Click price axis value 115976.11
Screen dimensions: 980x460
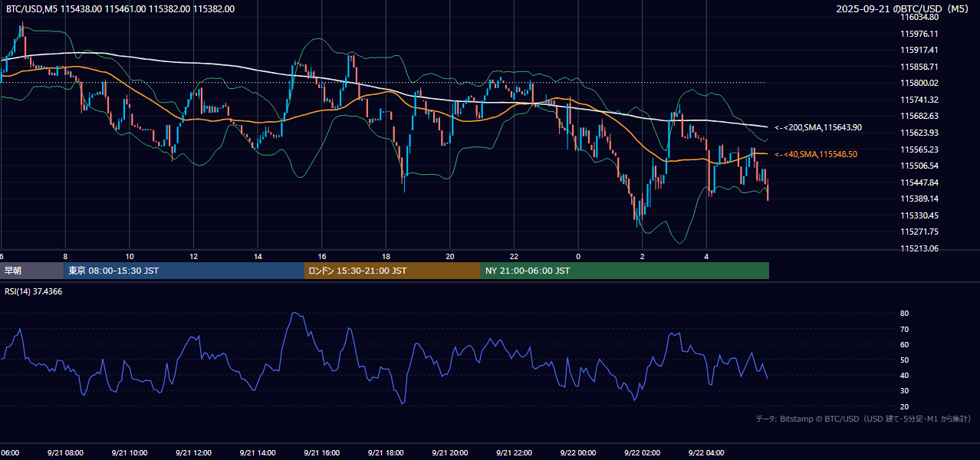tap(919, 34)
